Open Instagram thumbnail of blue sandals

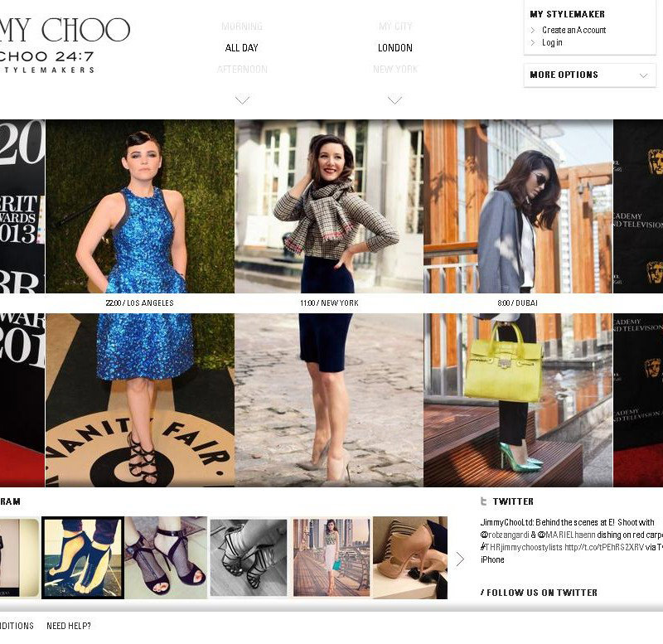click(83, 557)
